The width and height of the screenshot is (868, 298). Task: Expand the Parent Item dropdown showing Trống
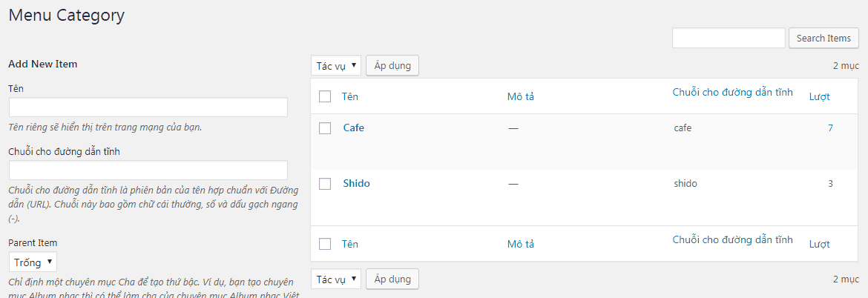click(x=33, y=262)
